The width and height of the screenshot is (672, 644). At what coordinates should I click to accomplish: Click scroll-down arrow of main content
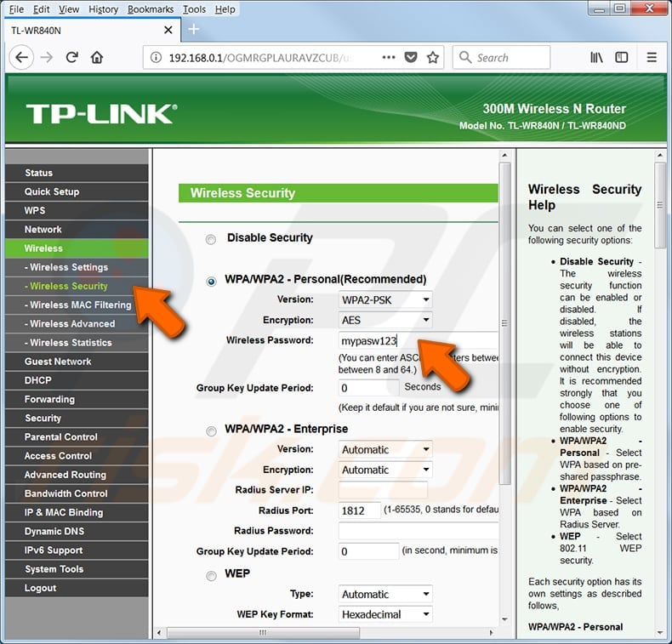point(505,619)
